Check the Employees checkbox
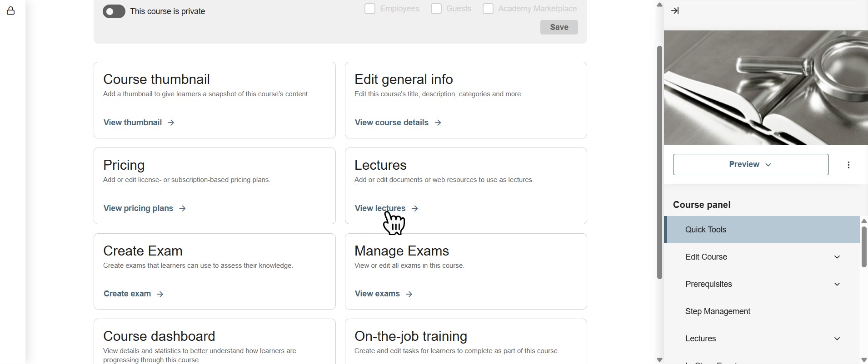 click(369, 9)
